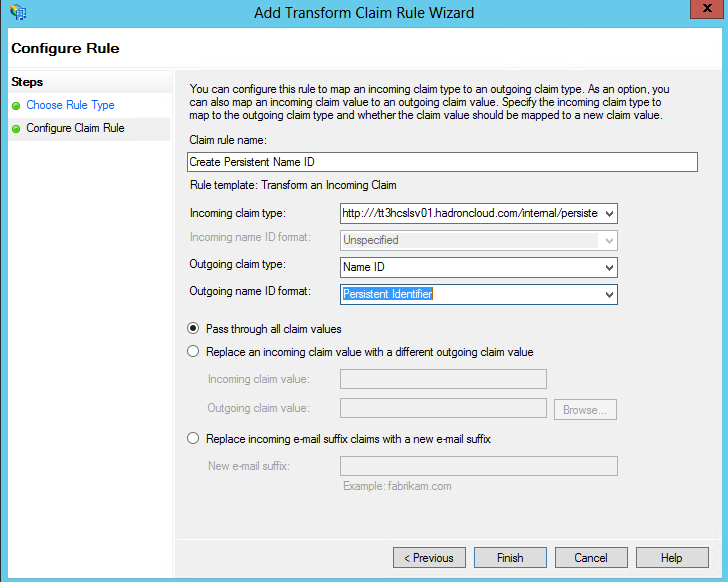Click 'Rule template: Transform an Incoming Claim' text
The height and width of the screenshot is (582, 728).
pos(293,185)
